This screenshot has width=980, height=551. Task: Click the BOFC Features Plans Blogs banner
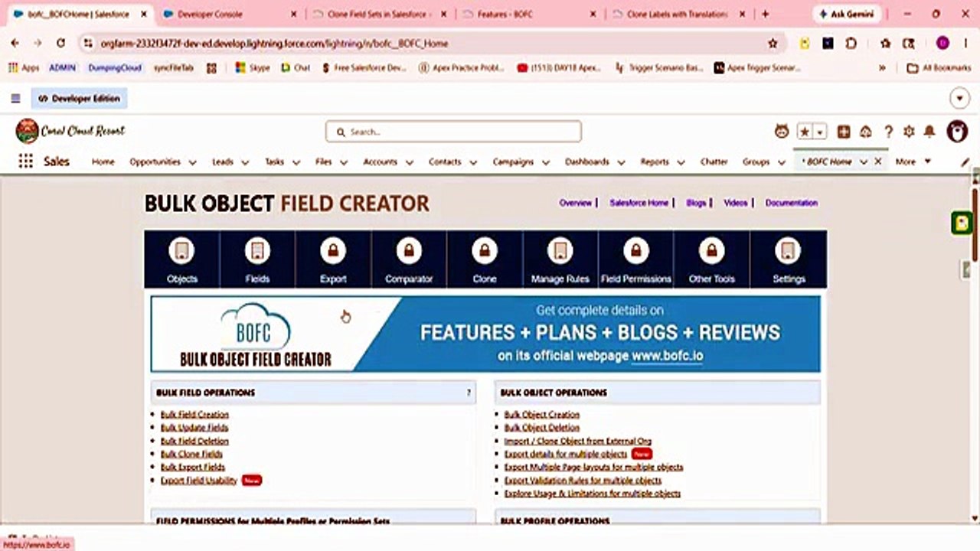(485, 334)
